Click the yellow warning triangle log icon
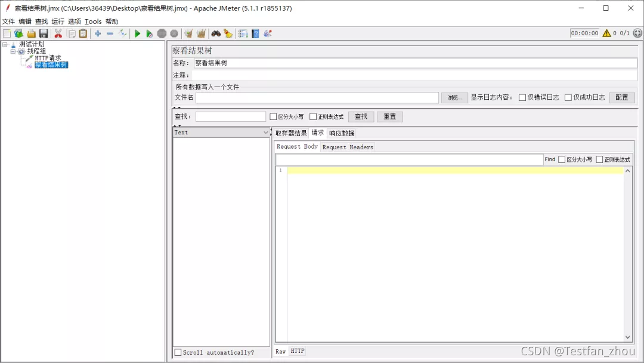This screenshot has height=363, width=644. click(x=606, y=33)
